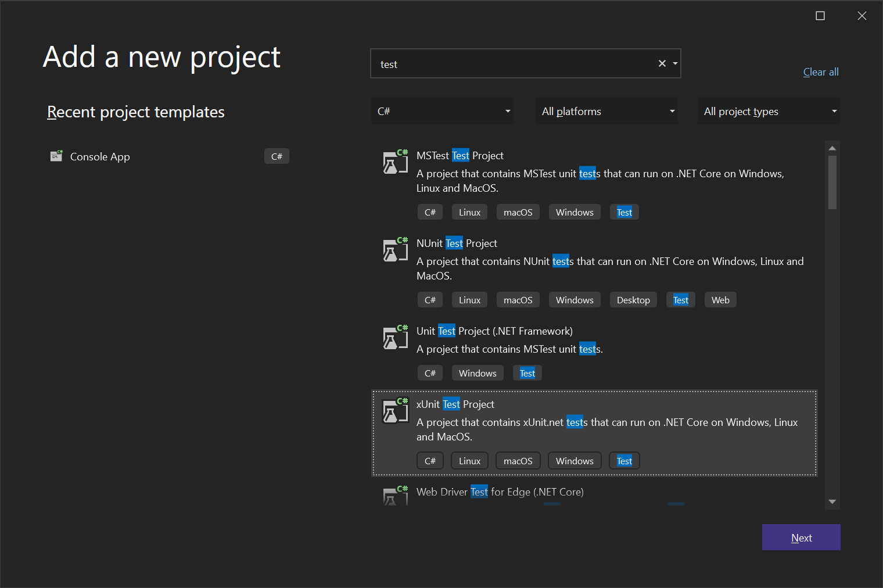Select Web Driver Test for Edge template
This screenshot has height=588, width=883.
[500, 492]
